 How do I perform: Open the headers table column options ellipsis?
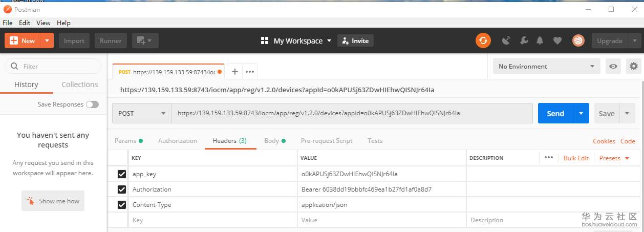(x=549, y=158)
